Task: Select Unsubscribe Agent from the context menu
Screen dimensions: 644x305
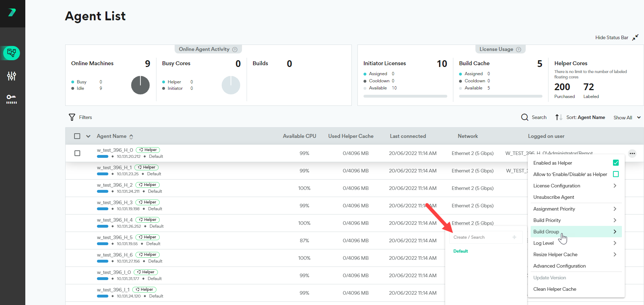Action: click(553, 197)
